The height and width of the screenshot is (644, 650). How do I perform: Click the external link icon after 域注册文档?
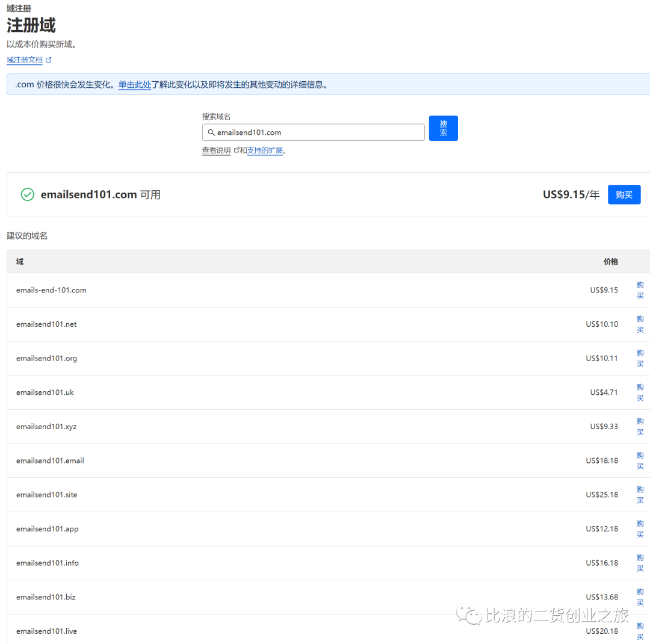click(49, 60)
